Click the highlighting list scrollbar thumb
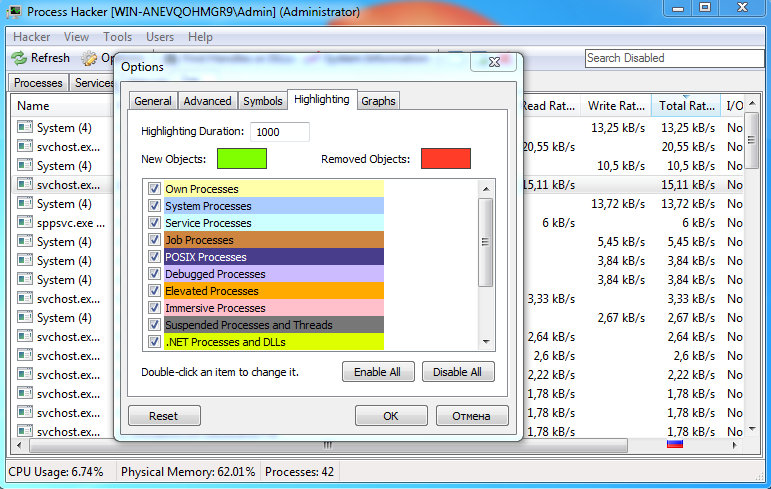 486,242
